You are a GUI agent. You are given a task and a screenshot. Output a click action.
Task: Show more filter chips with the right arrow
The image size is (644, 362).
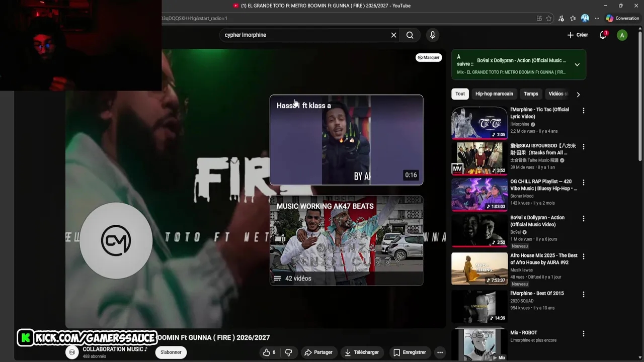point(578,94)
